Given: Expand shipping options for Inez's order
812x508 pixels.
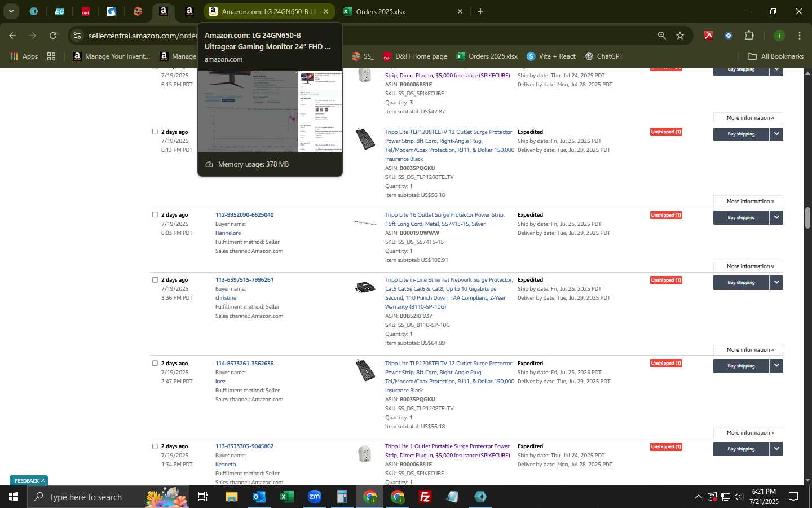Looking at the screenshot, I should [776, 366].
